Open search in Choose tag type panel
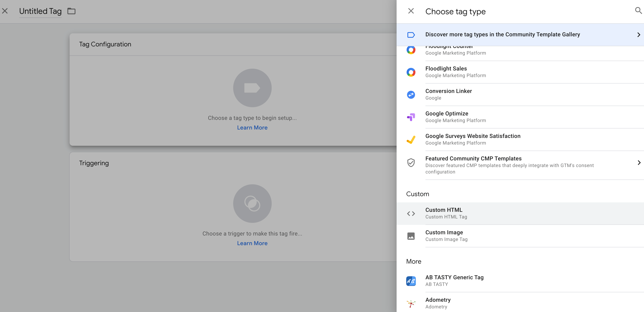This screenshot has height=312, width=644. click(x=638, y=10)
